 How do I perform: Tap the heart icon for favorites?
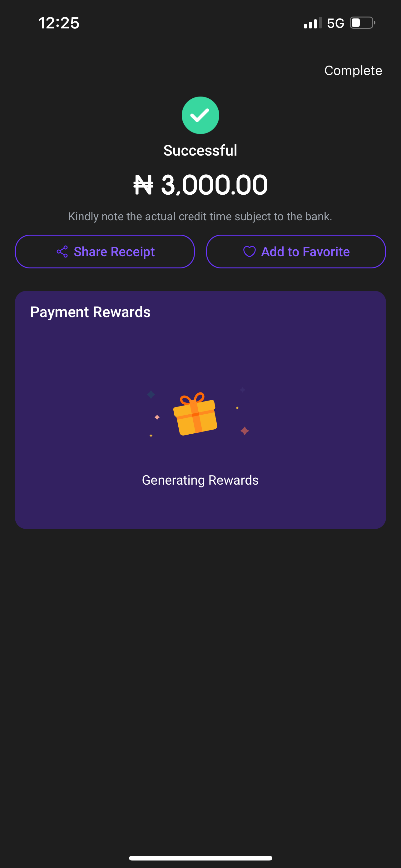click(249, 252)
